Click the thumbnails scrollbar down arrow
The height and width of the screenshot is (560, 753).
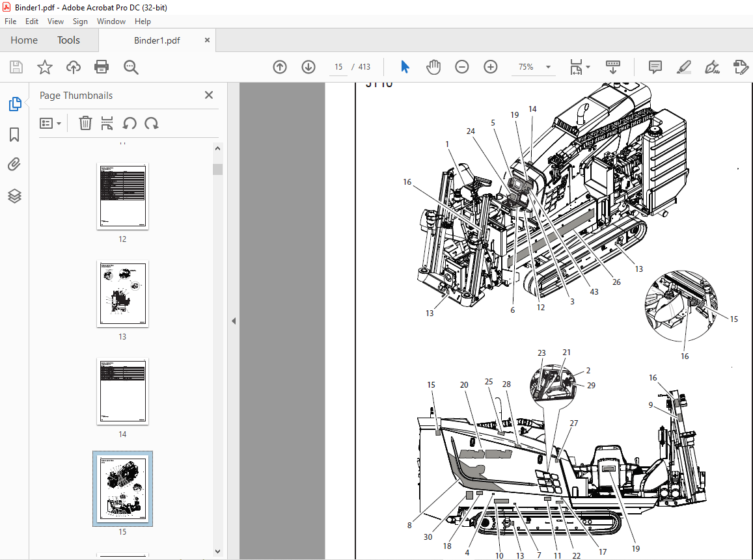tap(217, 552)
